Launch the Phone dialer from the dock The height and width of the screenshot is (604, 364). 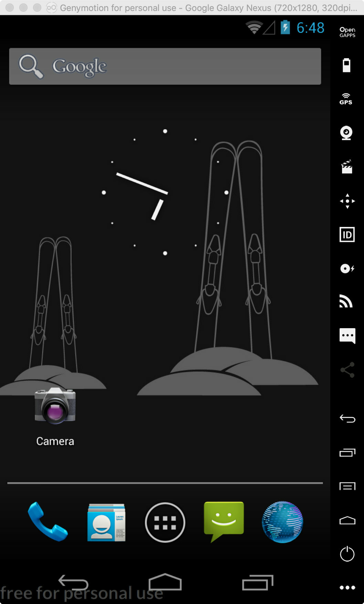[47, 522]
